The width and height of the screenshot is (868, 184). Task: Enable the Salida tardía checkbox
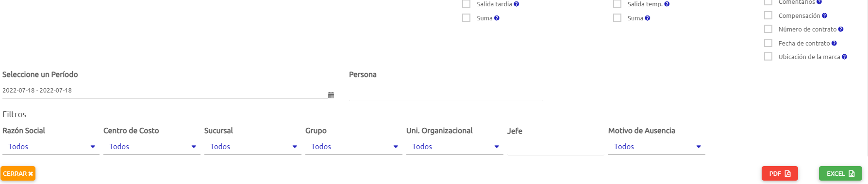tap(467, 4)
